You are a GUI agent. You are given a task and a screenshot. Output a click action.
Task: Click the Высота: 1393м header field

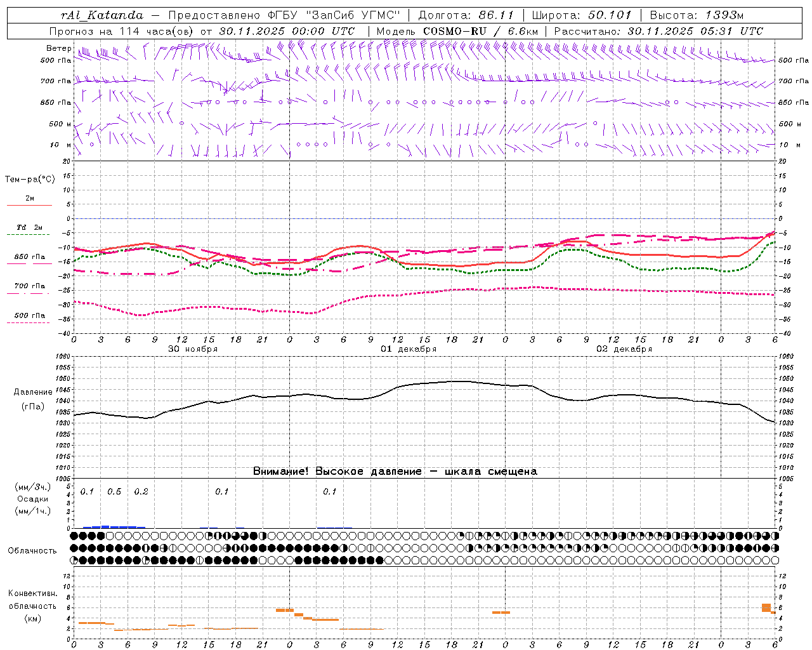click(697, 15)
